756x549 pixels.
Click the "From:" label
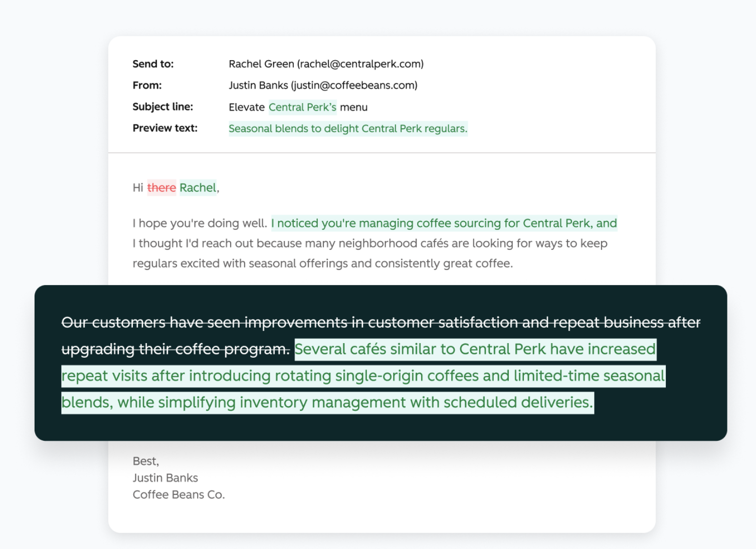147,86
